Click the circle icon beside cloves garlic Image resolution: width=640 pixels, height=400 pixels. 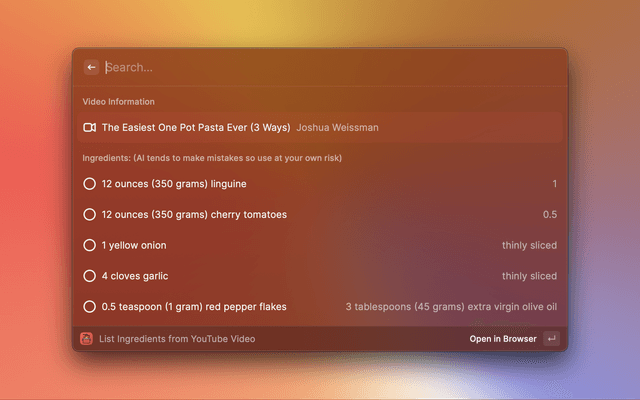point(89,276)
